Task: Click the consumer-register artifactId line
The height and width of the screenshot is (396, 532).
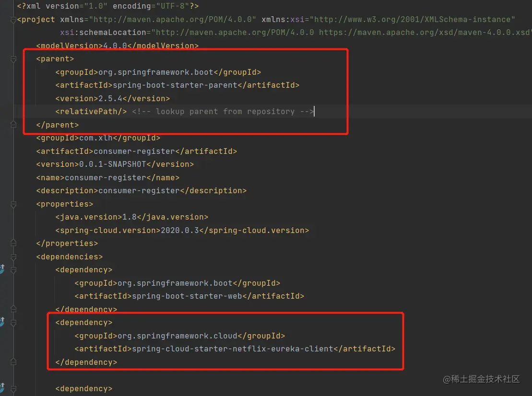Action: click(x=136, y=151)
